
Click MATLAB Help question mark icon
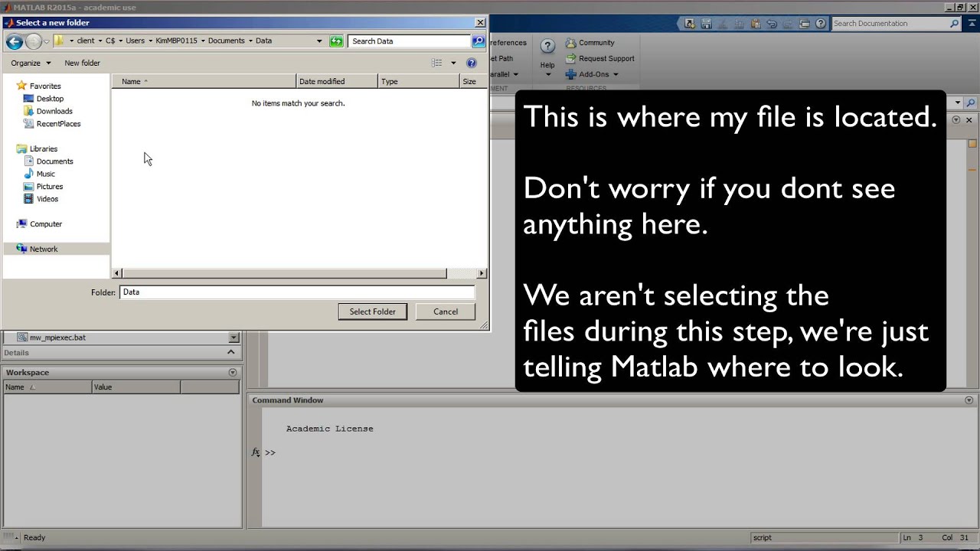click(x=547, y=47)
